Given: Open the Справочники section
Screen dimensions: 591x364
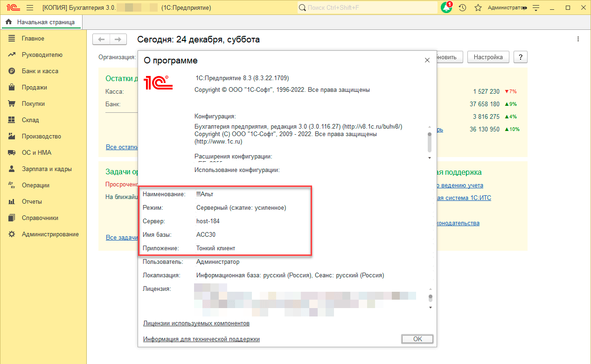Looking at the screenshot, I should click(x=40, y=218).
